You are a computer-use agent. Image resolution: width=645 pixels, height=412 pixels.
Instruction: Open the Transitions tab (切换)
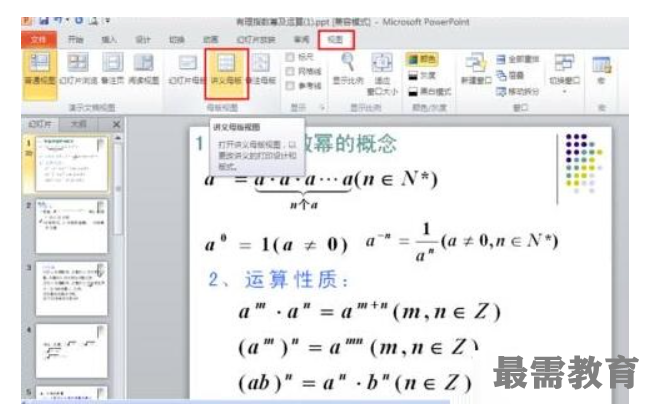176,39
